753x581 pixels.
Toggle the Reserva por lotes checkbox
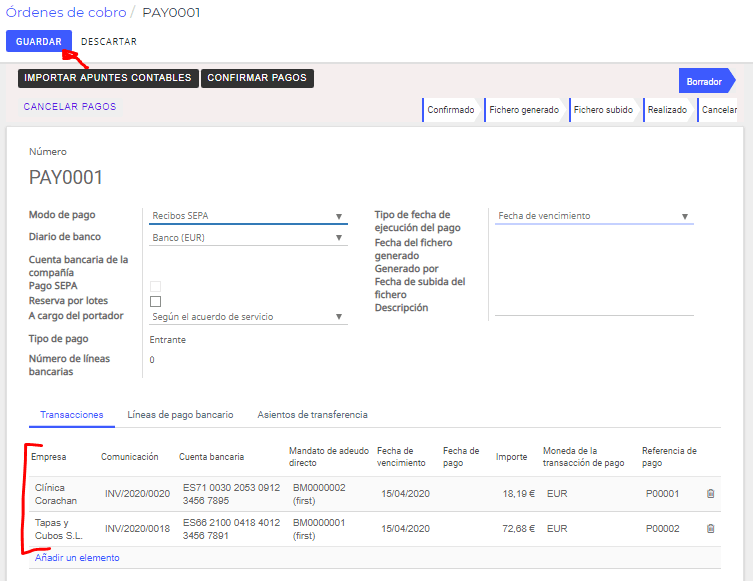click(x=155, y=301)
